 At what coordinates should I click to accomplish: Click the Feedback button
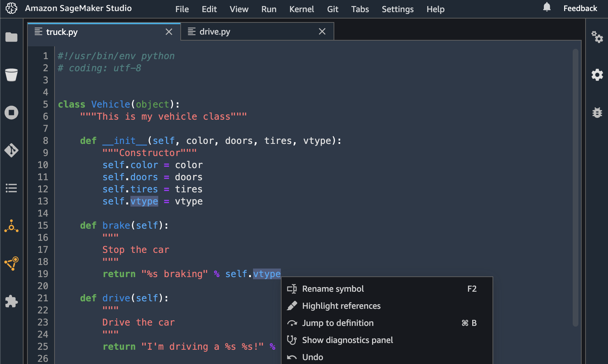click(x=580, y=8)
